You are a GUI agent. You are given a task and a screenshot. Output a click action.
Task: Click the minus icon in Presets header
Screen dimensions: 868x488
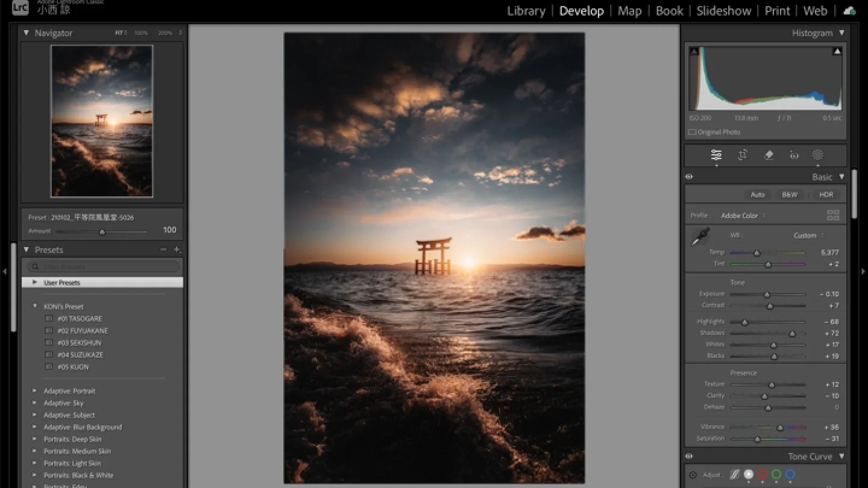tap(163, 249)
